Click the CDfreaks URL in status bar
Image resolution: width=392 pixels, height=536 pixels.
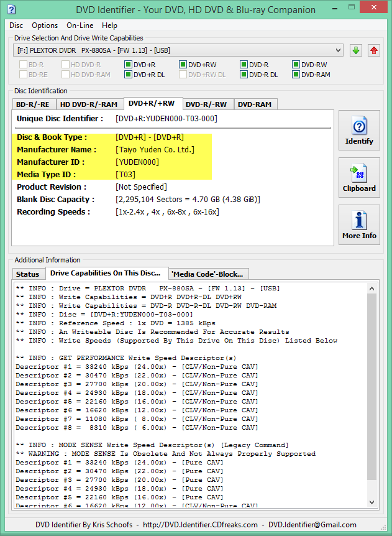pos(200,525)
